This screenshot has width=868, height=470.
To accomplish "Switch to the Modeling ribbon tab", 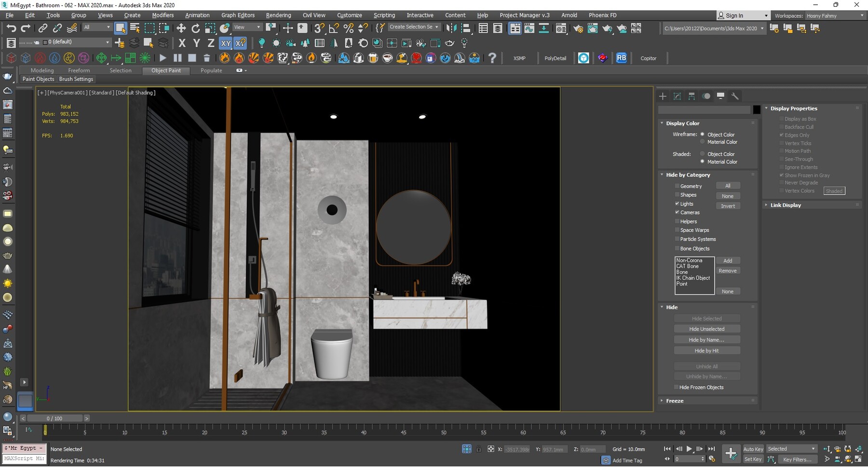I will [x=42, y=70].
